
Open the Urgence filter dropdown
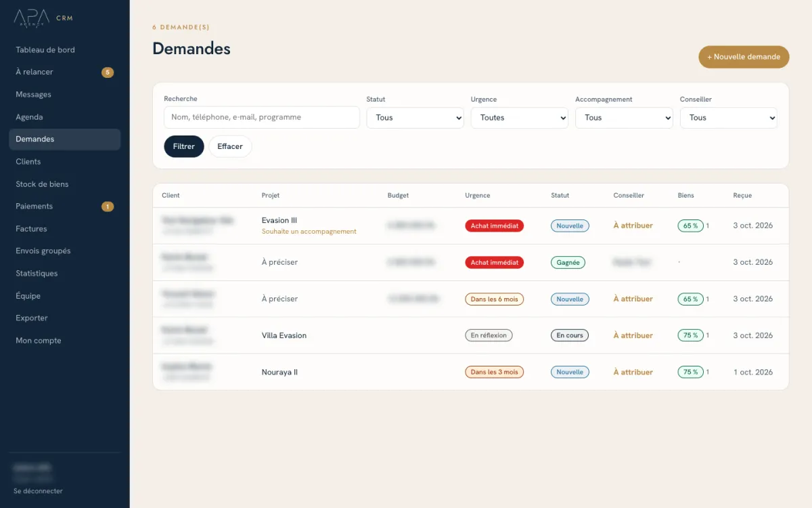(x=520, y=117)
